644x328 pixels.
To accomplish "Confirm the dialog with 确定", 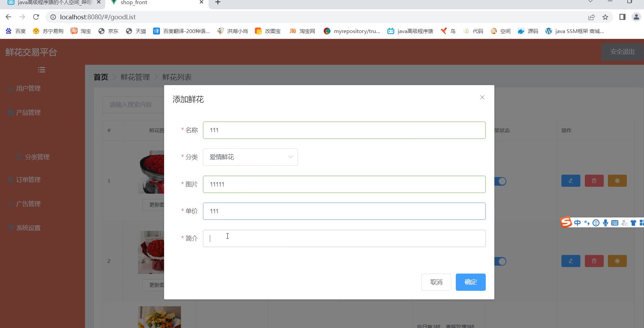I will 471,282.
